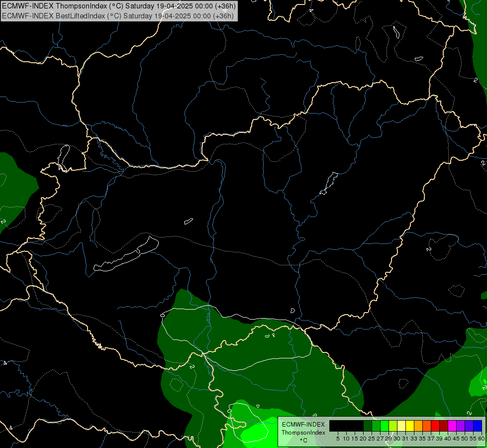Click the blue 55-60 legend swatch
The image size is (487, 448).
click(478, 426)
